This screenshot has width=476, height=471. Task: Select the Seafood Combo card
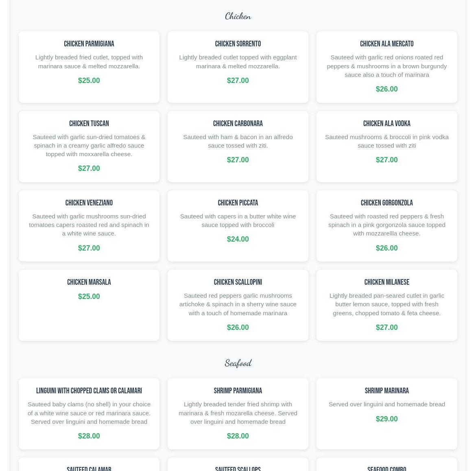(387, 464)
